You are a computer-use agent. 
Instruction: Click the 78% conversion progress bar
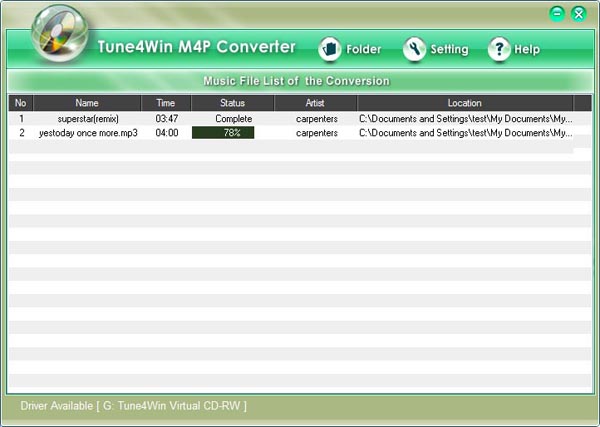pos(223,133)
